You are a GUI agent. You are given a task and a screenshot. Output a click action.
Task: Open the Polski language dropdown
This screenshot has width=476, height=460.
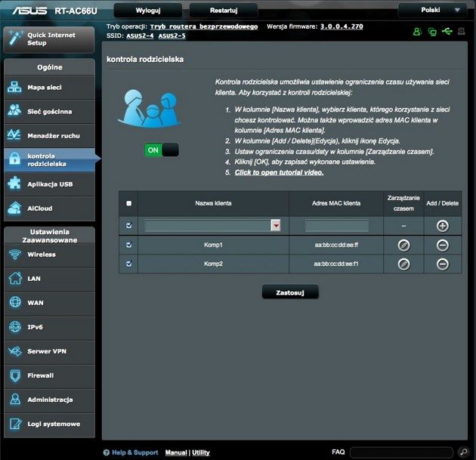point(432,10)
